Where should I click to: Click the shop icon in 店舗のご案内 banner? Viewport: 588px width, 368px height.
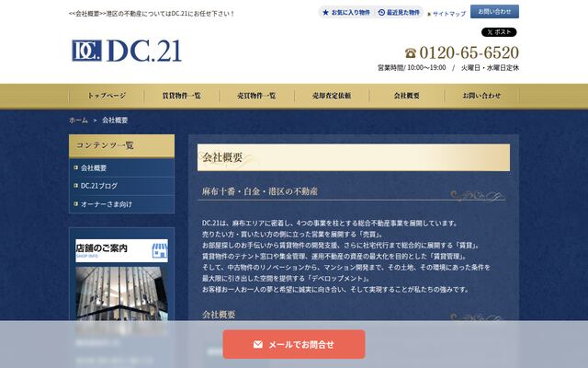[x=159, y=250]
